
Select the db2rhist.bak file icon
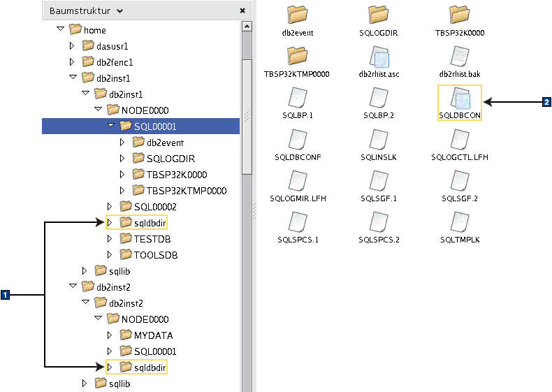click(460, 57)
